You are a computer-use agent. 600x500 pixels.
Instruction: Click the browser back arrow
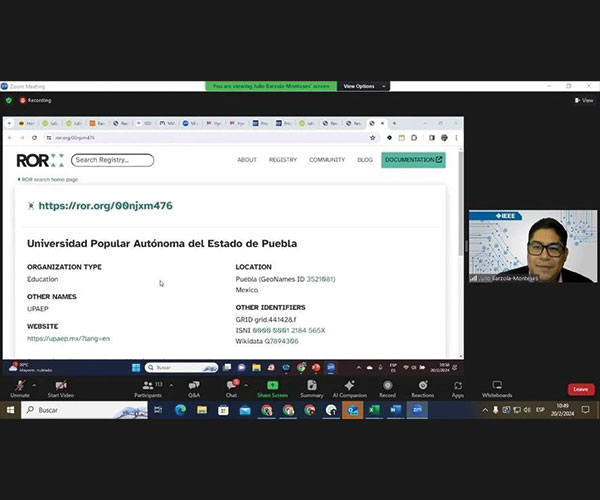(x=10, y=138)
